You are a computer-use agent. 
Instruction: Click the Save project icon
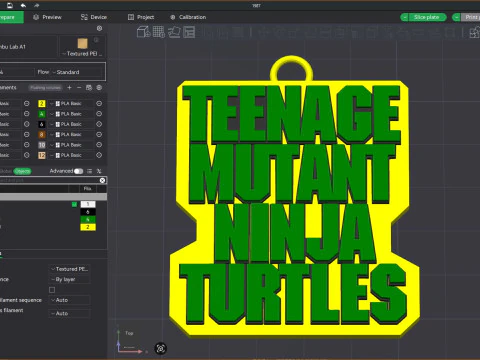(x=10, y=5)
